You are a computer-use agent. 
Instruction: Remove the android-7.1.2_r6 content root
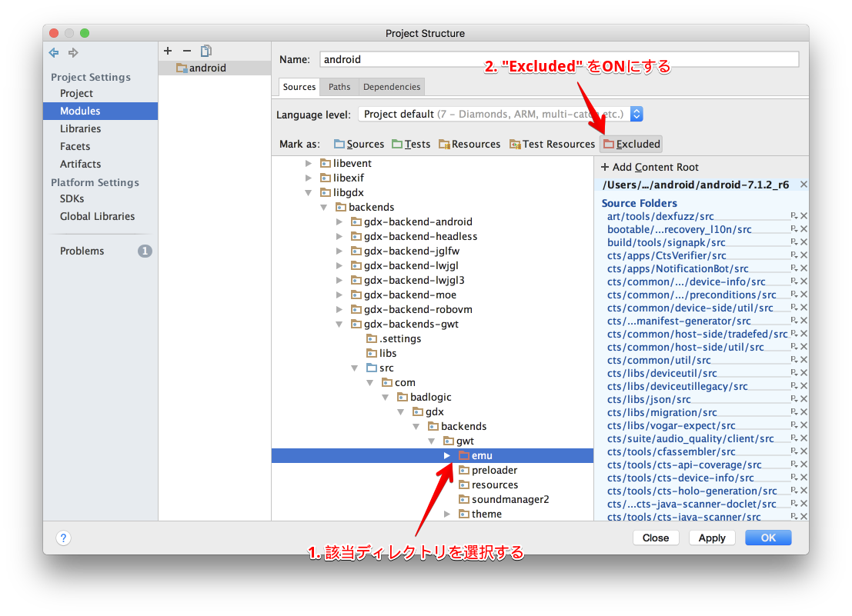(x=803, y=184)
